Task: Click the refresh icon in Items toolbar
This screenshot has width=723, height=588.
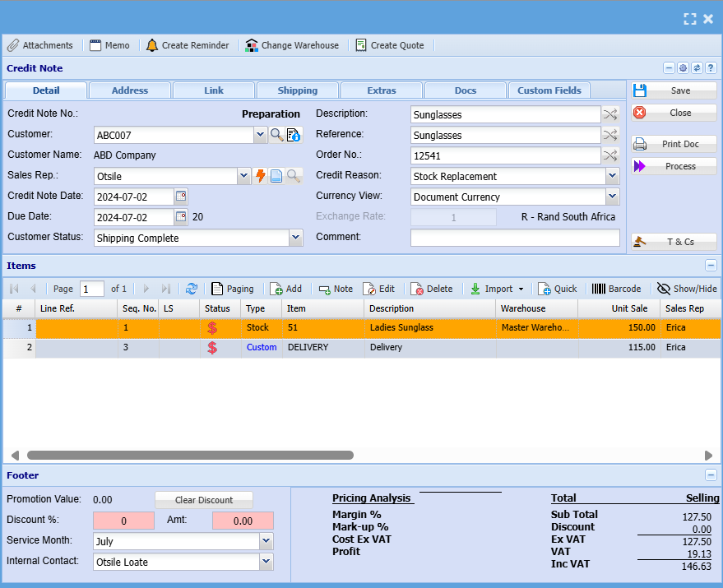Action: [192, 289]
